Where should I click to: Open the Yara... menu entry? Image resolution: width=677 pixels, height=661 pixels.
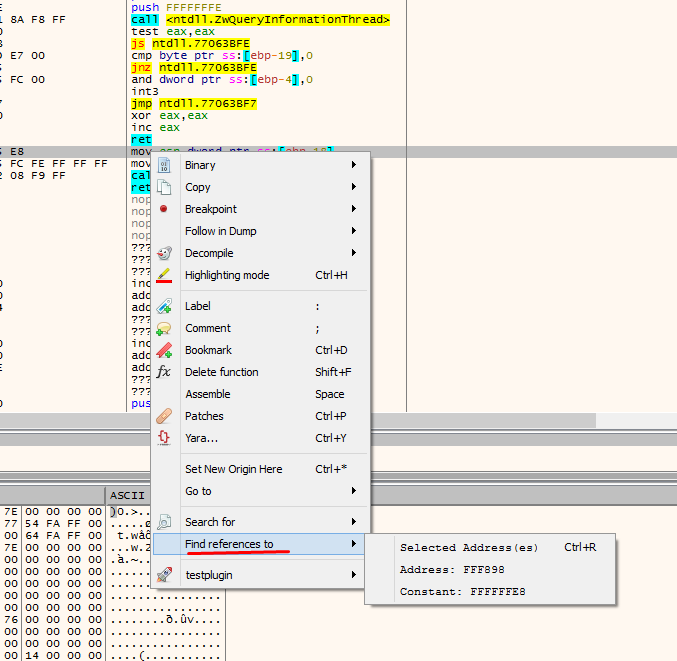(201, 438)
